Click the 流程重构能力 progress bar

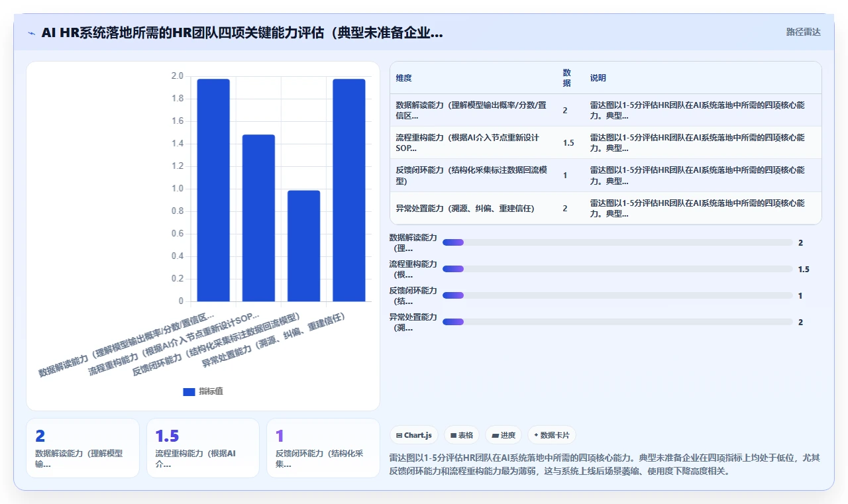617,269
